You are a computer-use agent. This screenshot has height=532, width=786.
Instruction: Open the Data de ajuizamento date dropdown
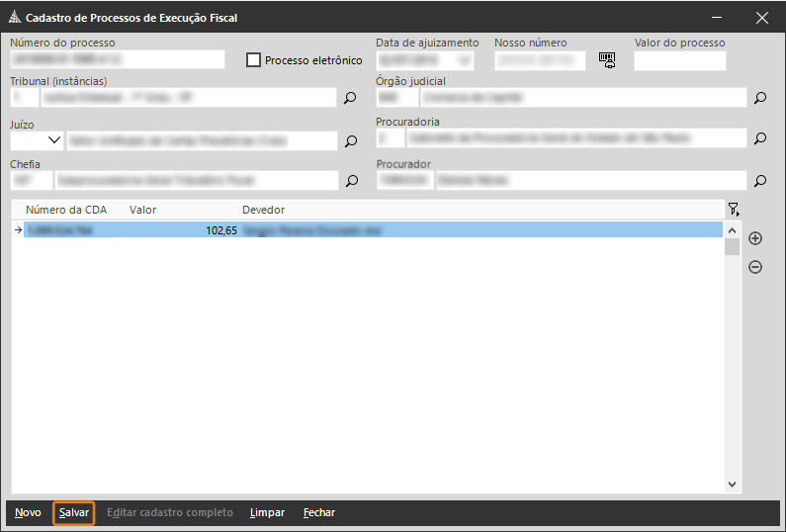pos(465,61)
